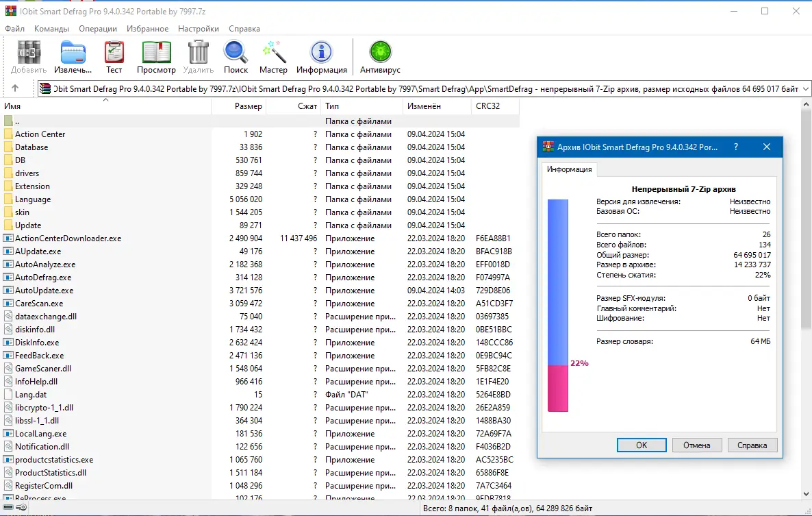Run the Тест archive test tool
Viewport: 812px width, 516px height.
(x=114, y=55)
